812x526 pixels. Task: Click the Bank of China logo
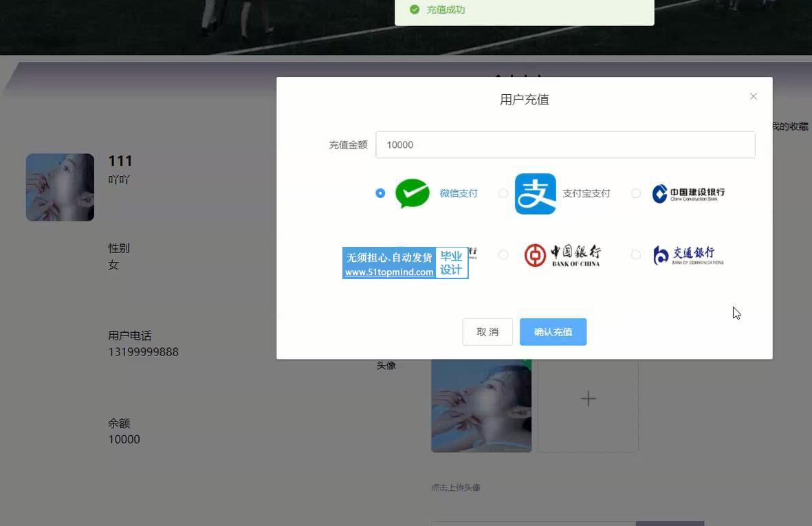click(x=562, y=255)
